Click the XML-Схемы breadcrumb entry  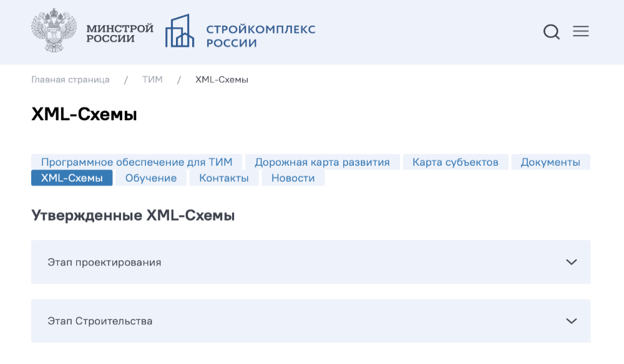(222, 79)
